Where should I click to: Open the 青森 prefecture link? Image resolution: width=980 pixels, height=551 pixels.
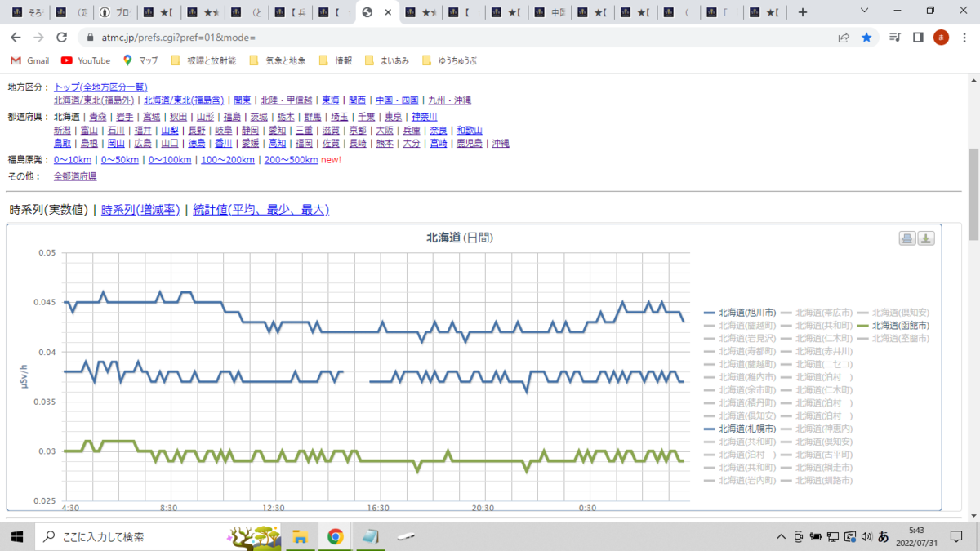98,117
